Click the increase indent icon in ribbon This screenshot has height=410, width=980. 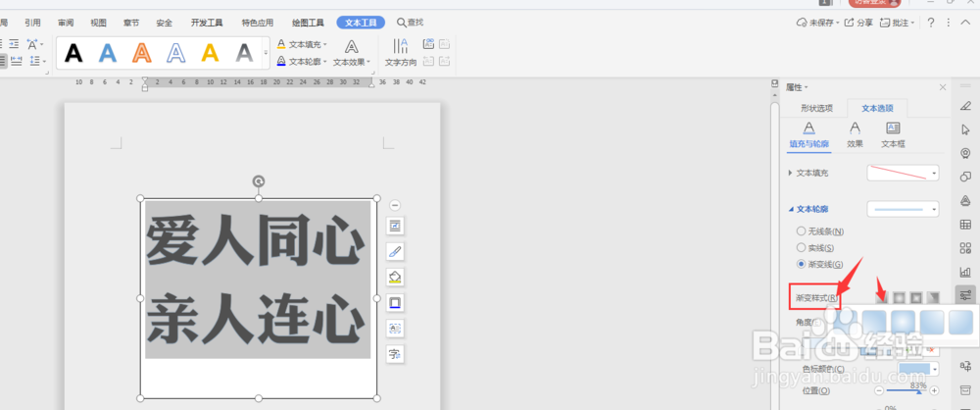pyautogui.click(x=14, y=44)
